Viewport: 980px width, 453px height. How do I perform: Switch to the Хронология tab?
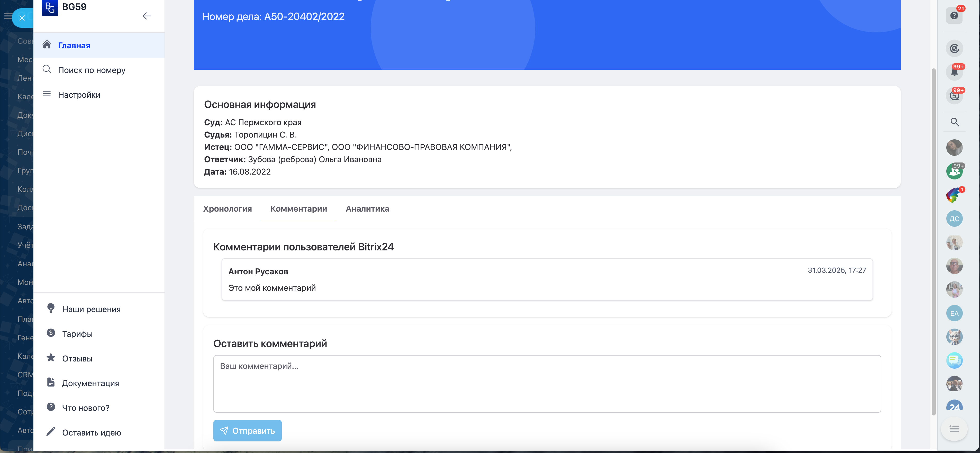coord(227,209)
